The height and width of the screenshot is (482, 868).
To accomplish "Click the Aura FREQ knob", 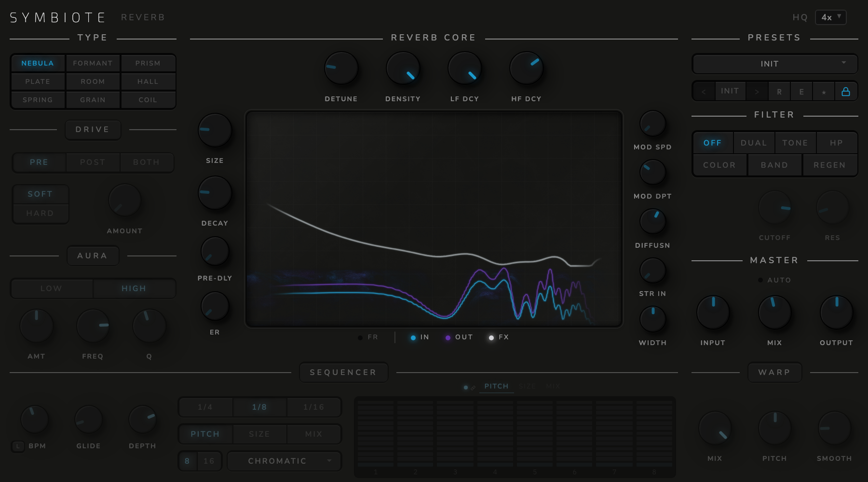I will pos(93,326).
